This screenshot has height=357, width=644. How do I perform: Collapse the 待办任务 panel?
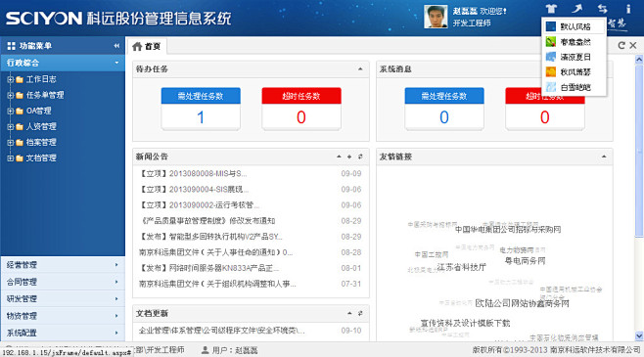pos(360,68)
